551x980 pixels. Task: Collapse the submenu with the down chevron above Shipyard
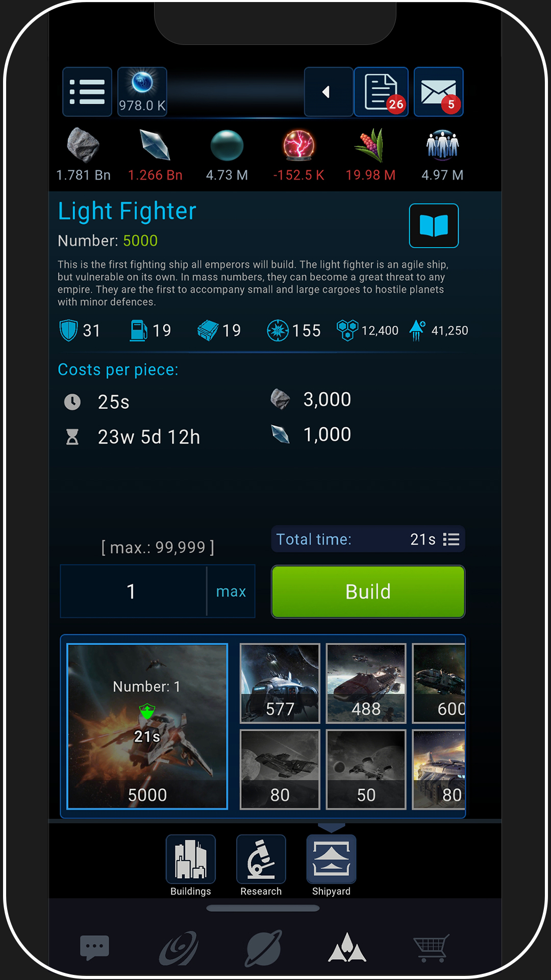click(332, 827)
